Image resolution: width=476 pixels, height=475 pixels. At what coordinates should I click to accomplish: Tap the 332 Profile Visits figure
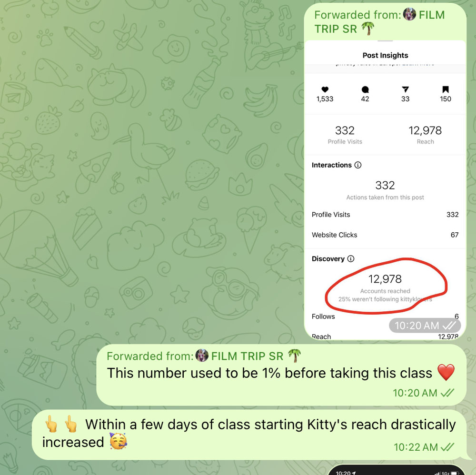click(x=345, y=135)
